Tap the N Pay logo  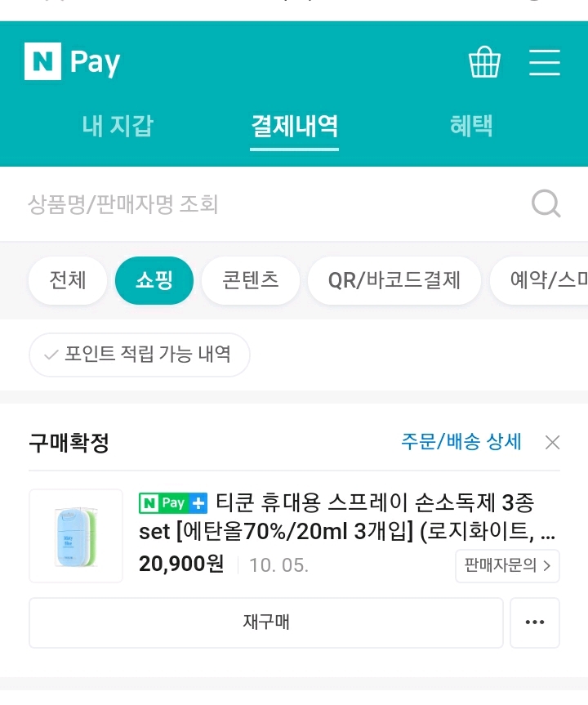(73, 62)
